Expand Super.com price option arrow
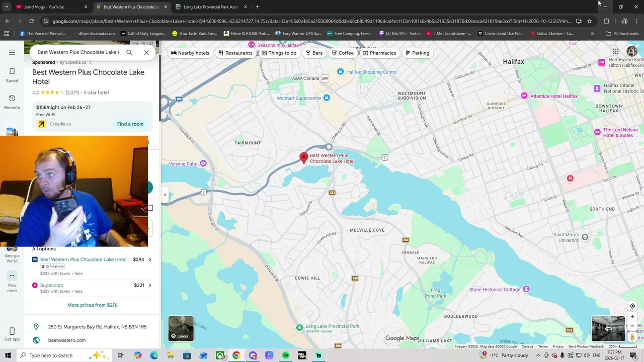 pyautogui.click(x=150, y=285)
